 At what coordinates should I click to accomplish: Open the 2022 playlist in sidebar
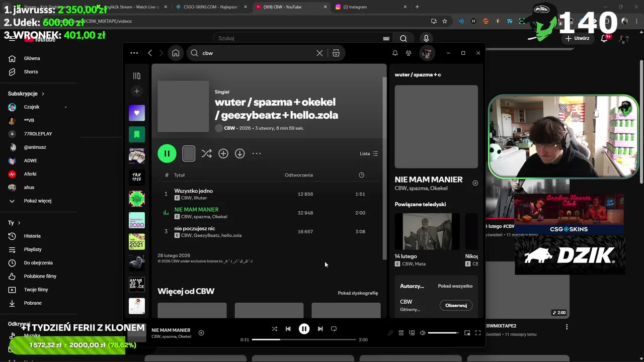136,199
